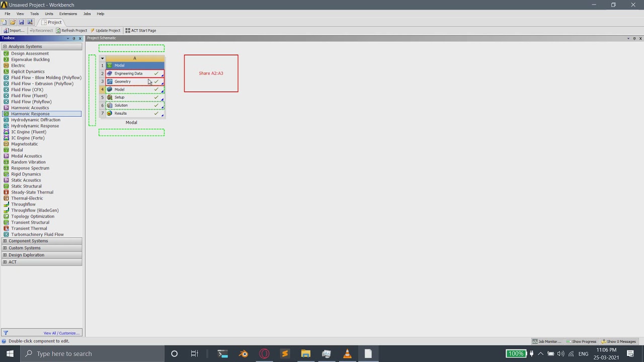
Task: Select the Project tab
Action: (51, 22)
